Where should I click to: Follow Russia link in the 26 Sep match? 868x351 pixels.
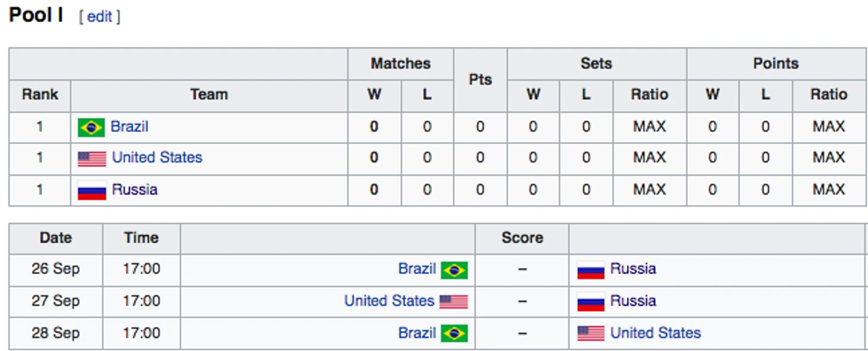[633, 269]
